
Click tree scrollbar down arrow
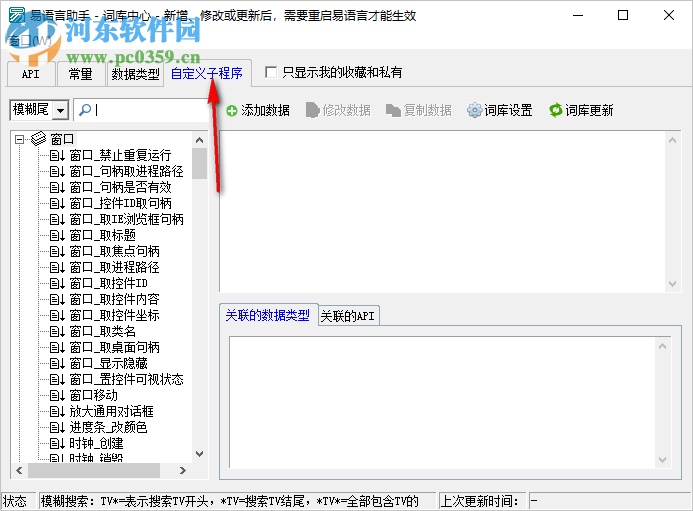click(199, 454)
